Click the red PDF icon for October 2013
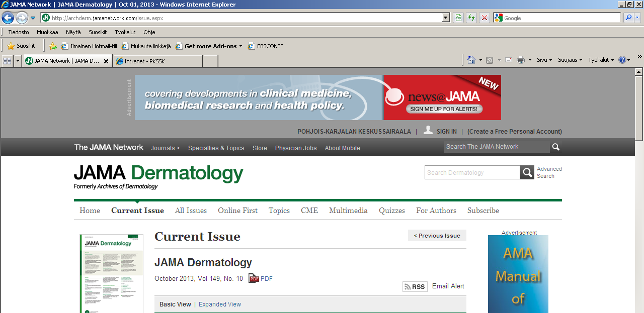This screenshot has width=644, height=313. (254, 278)
